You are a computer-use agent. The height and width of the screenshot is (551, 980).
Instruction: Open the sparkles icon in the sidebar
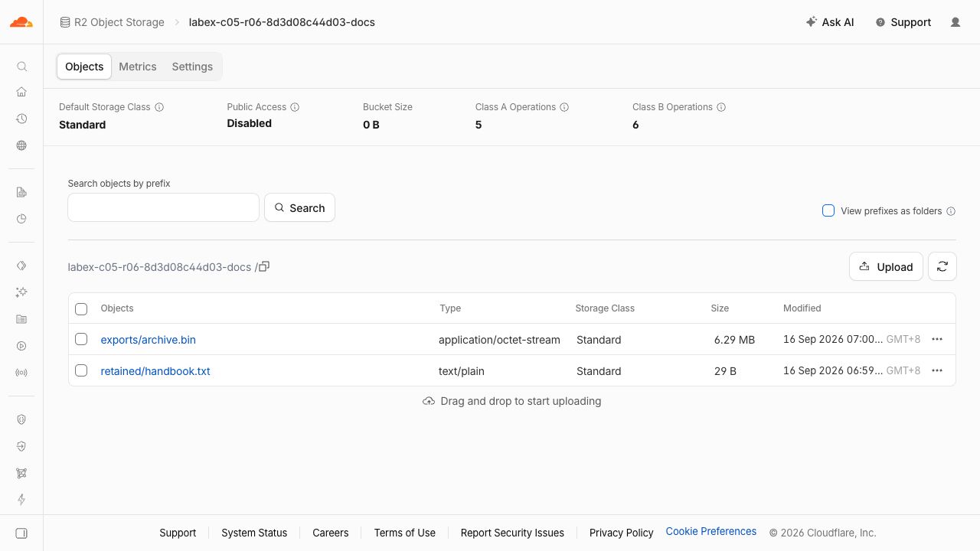[x=21, y=292]
